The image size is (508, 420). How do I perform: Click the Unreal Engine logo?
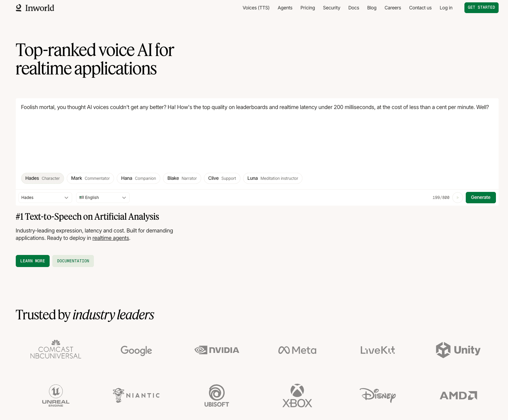click(56, 396)
